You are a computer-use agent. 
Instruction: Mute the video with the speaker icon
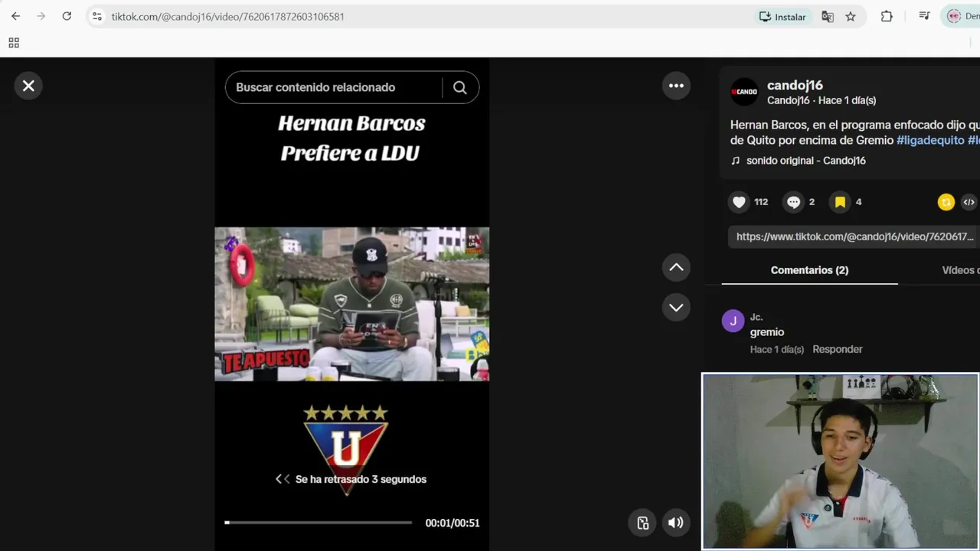675,523
